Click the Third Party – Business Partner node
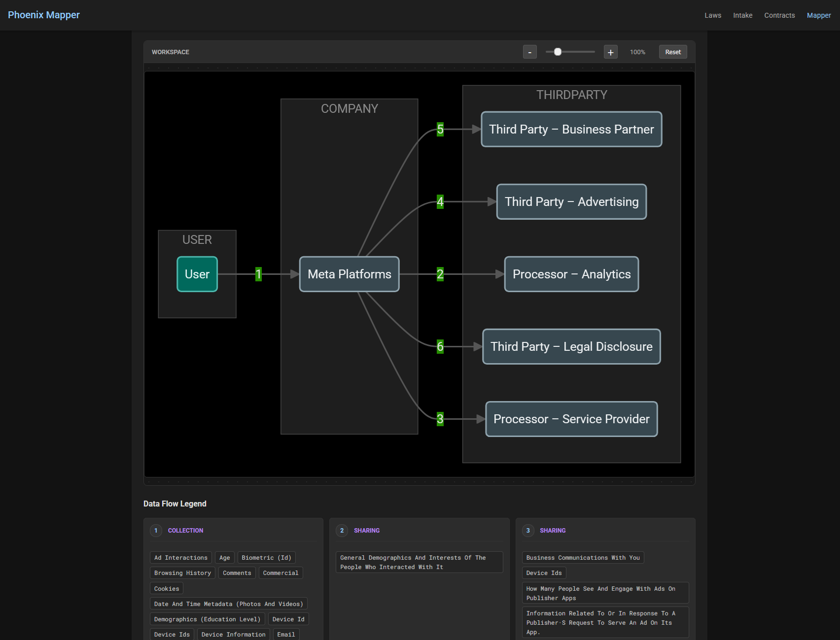Image resolution: width=840 pixels, height=640 pixels. point(571,130)
